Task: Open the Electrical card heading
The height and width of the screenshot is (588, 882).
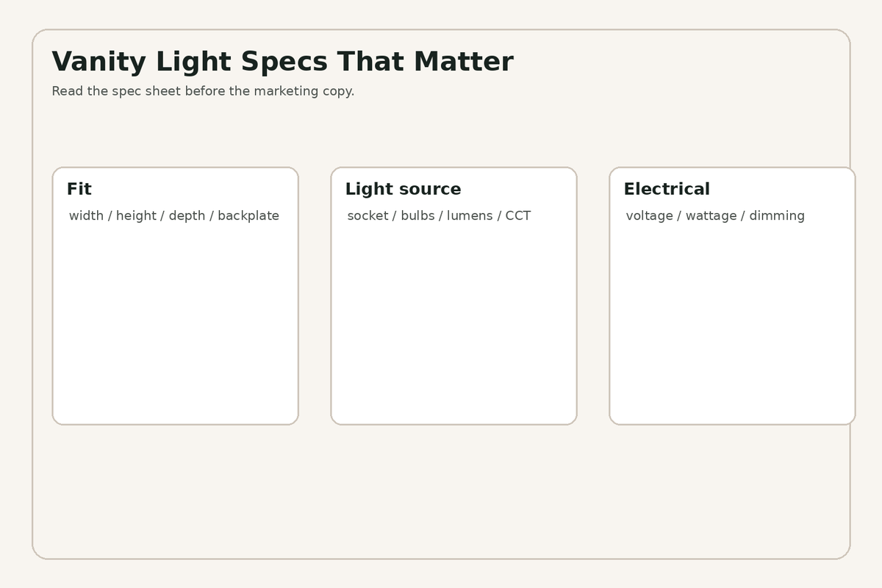Action: pyautogui.click(x=667, y=189)
